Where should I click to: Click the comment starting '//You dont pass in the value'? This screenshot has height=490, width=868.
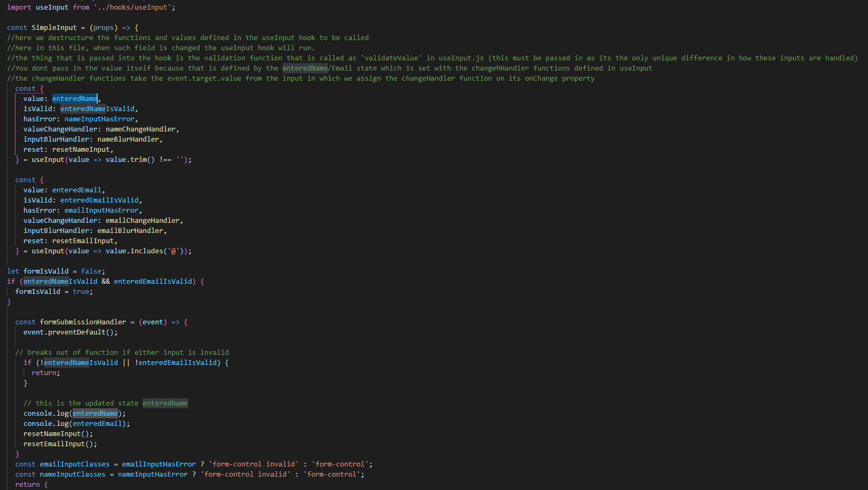[x=330, y=68]
